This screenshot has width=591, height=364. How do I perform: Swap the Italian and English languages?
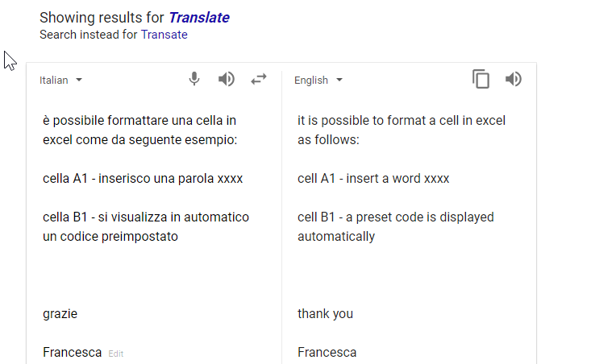(x=258, y=79)
